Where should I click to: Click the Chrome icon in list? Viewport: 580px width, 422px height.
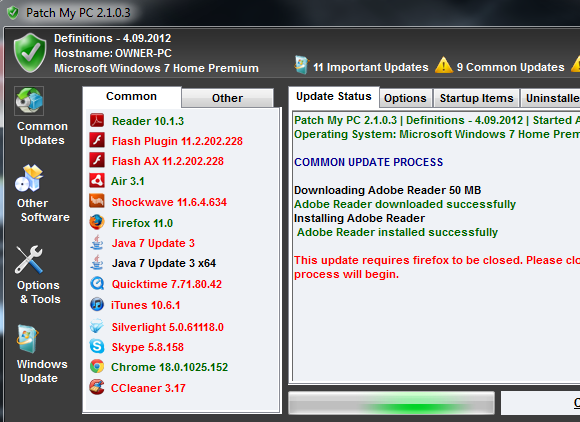point(97,367)
